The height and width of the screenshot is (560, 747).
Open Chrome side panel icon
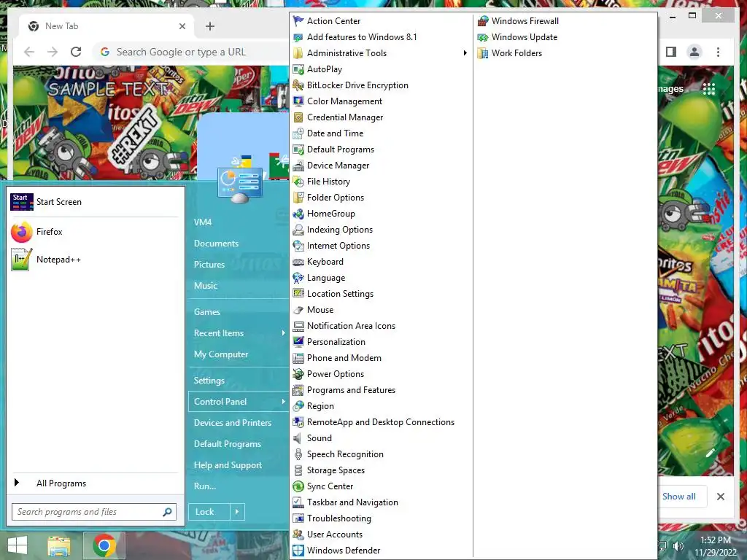point(671,52)
